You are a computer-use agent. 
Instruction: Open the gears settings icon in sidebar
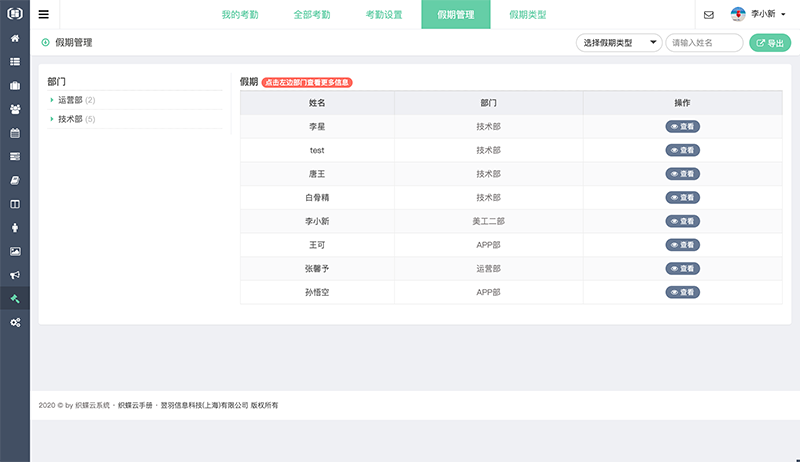15,322
